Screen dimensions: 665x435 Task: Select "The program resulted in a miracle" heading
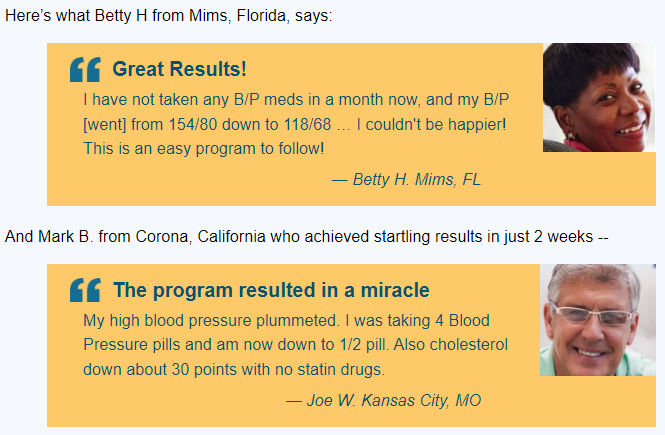[271, 290]
